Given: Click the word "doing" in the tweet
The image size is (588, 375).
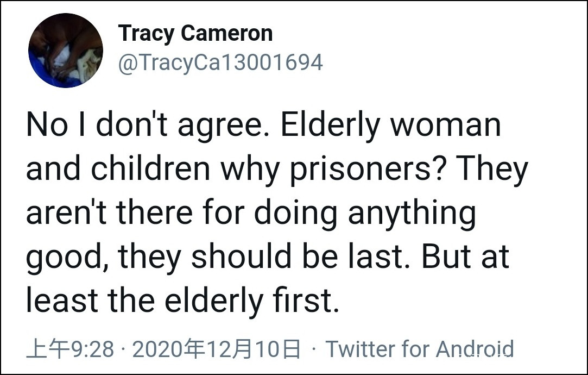Looking at the screenshot, I should [x=297, y=213].
